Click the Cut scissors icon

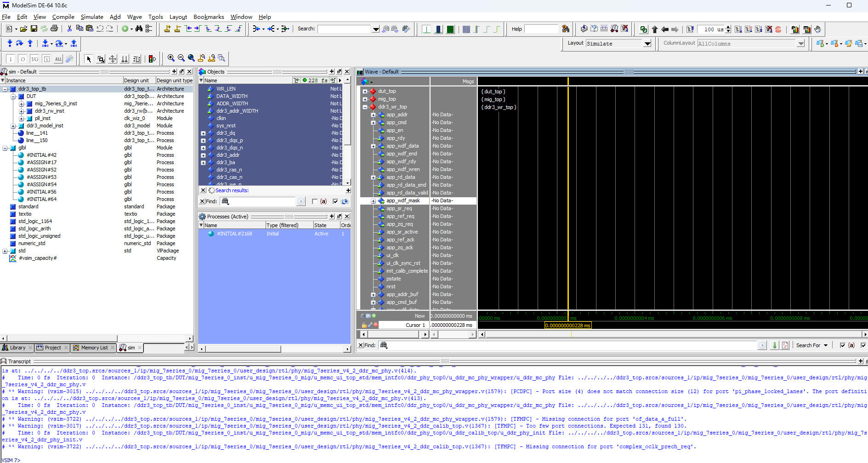69,29
